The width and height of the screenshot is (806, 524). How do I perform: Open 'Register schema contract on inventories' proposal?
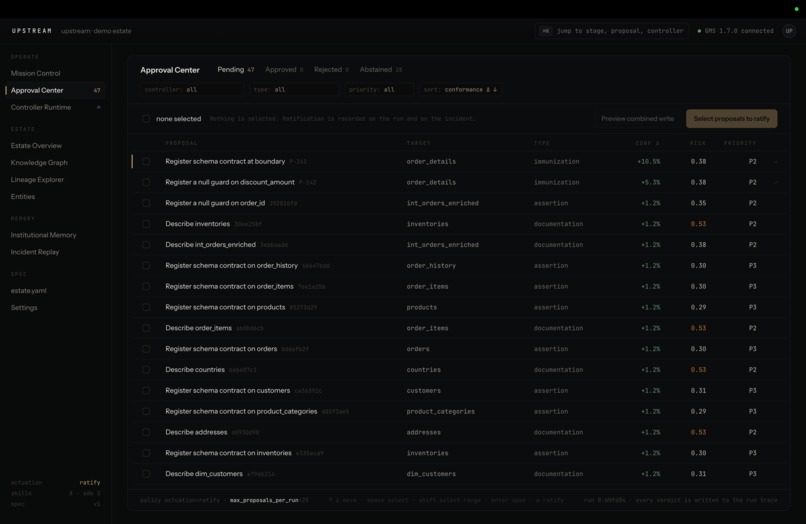click(228, 453)
